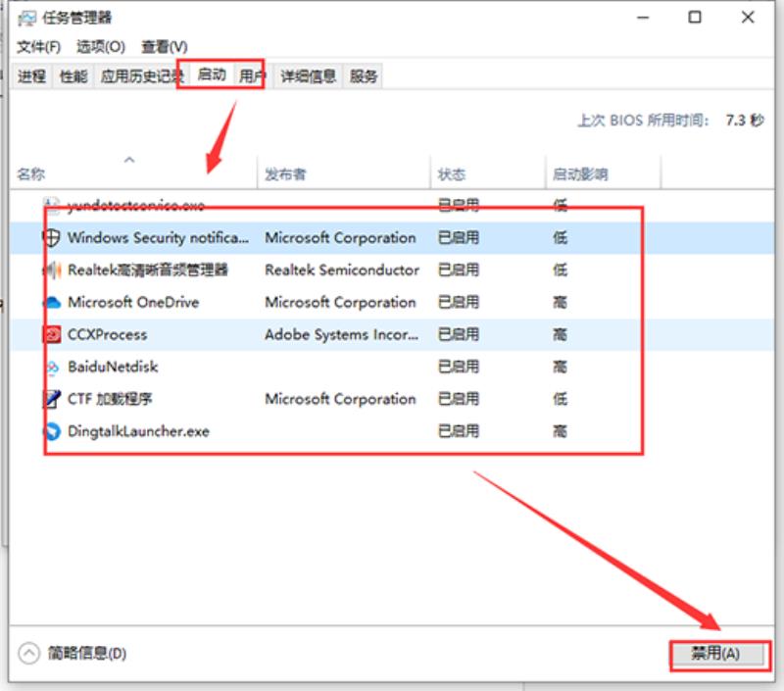Click the Microsoft OneDrive cloud icon
Image resolution: width=784 pixels, height=691 pixels.
tap(52, 303)
